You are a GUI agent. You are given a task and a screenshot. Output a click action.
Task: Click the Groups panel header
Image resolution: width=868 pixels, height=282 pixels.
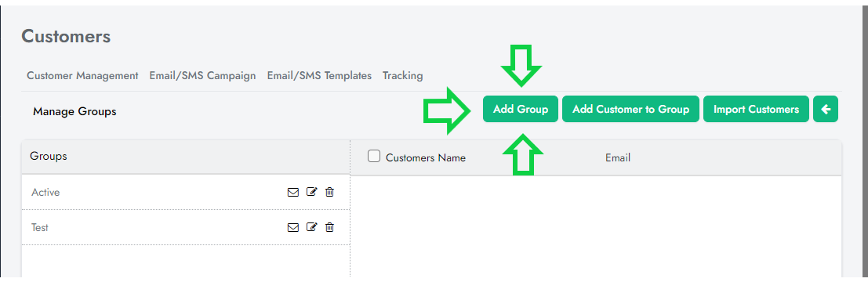tap(186, 157)
